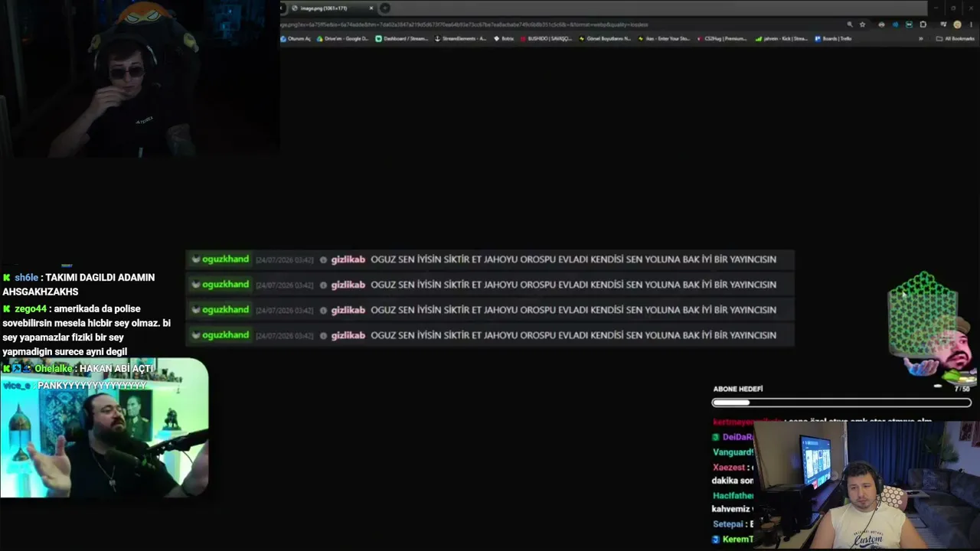
Task: Open the ikas Enter Your Store bookmark
Action: tap(664, 38)
